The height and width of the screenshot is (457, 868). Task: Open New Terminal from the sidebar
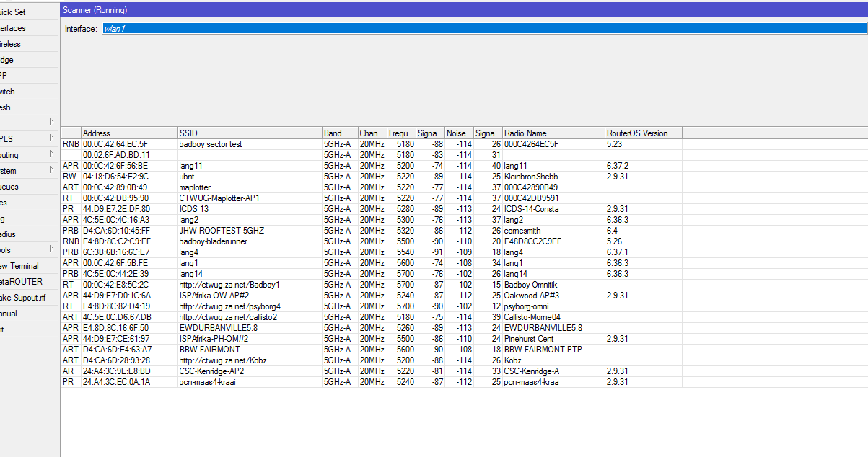click(20, 266)
